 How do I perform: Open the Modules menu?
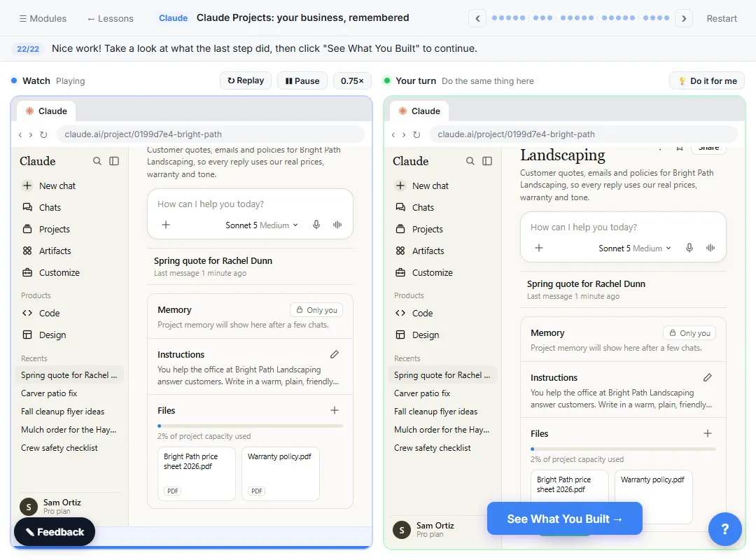(x=43, y=18)
